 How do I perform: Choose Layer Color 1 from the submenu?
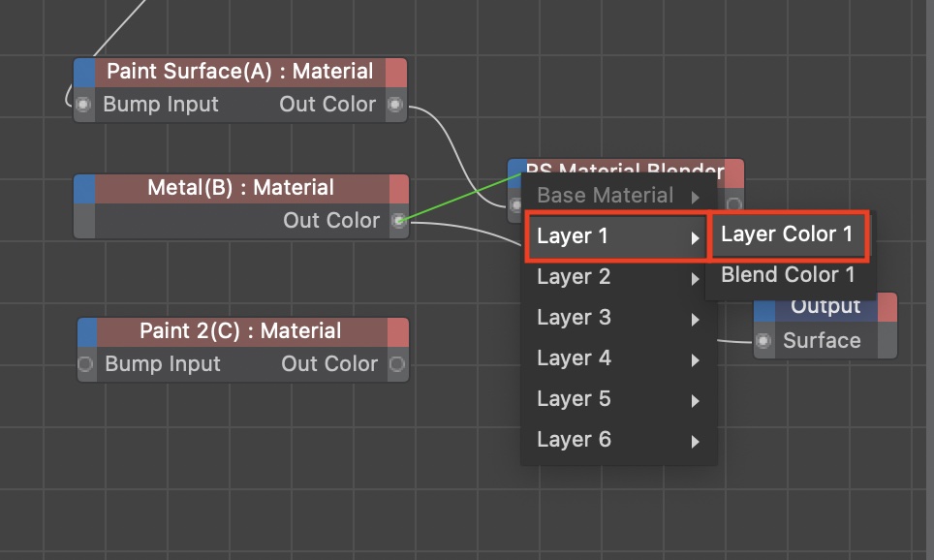pyautogui.click(x=787, y=234)
